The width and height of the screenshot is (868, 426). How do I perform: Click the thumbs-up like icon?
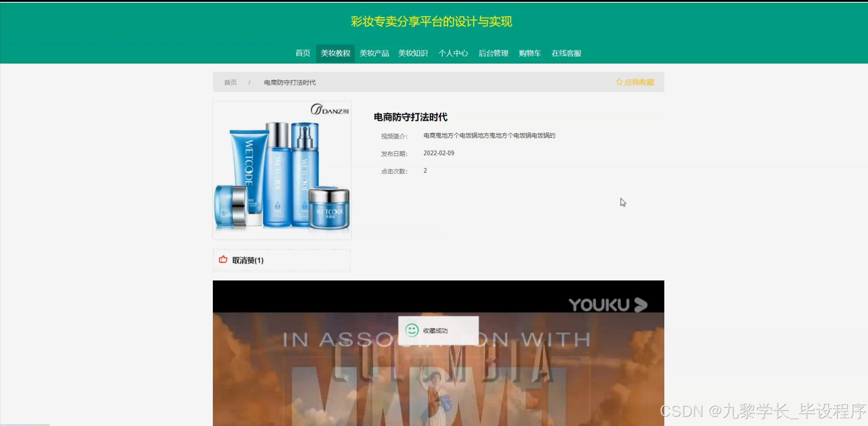pyautogui.click(x=223, y=259)
